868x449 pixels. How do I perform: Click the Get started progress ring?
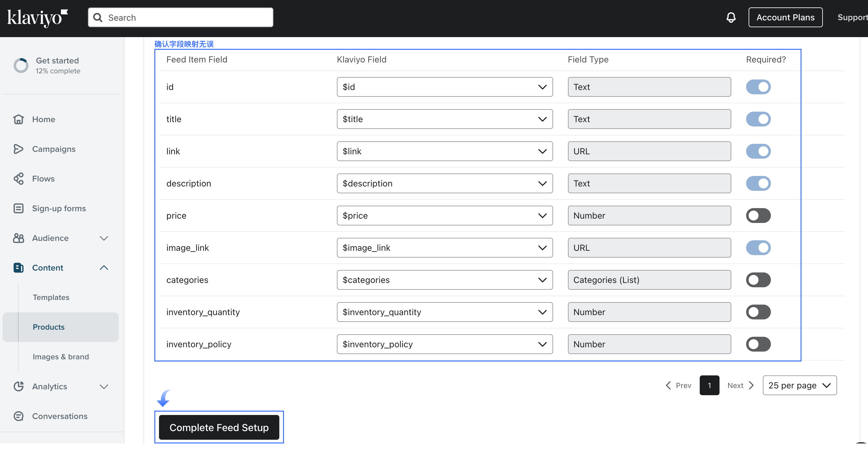point(21,65)
